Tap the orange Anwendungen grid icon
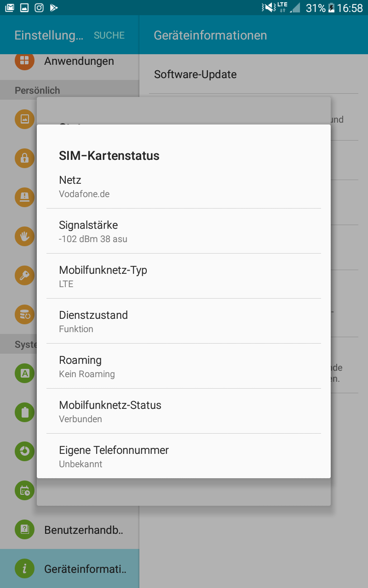 [24, 61]
